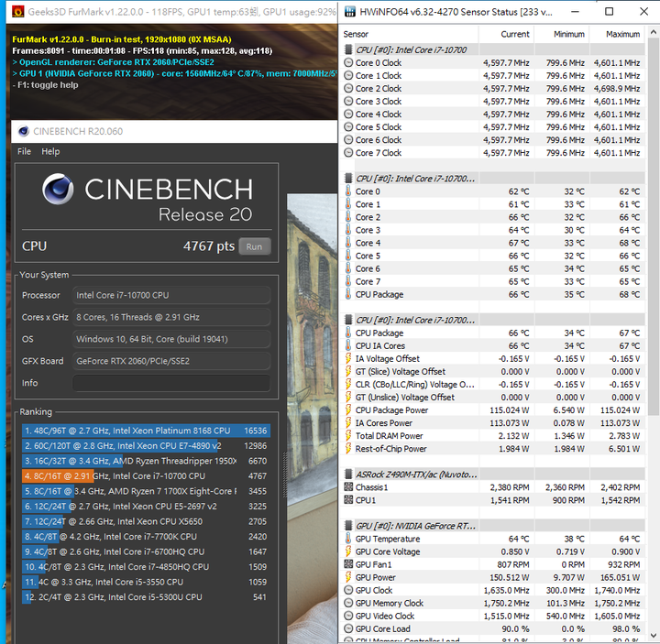
Task: Open the Help menu in Cinebench
Action: 50,151
